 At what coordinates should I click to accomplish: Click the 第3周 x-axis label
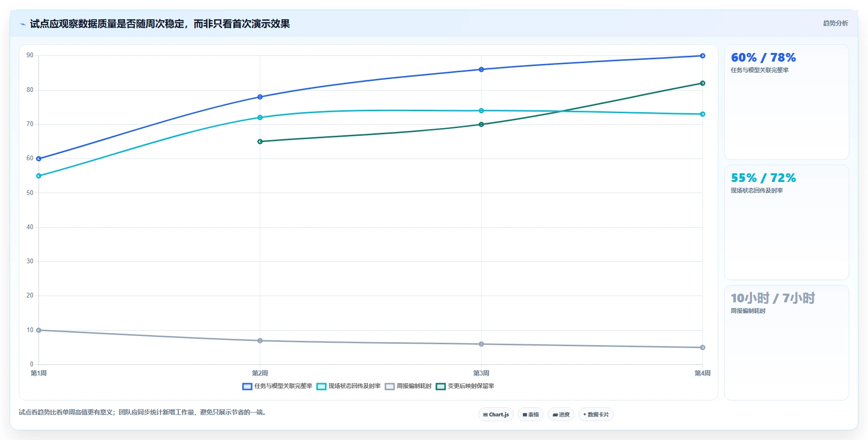tap(481, 374)
